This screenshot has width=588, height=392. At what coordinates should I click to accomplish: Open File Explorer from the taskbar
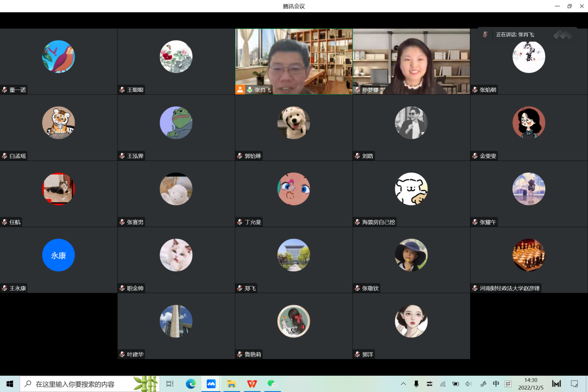click(x=231, y=384)
